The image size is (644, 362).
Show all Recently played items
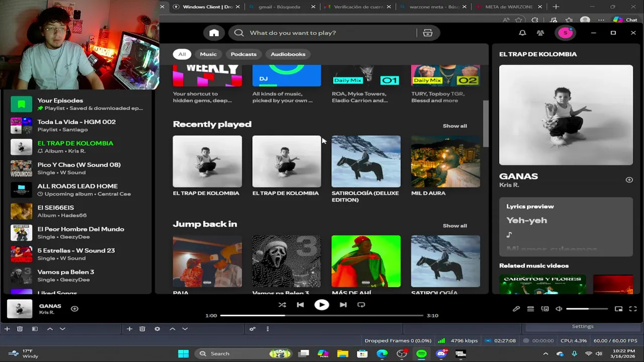455,126
